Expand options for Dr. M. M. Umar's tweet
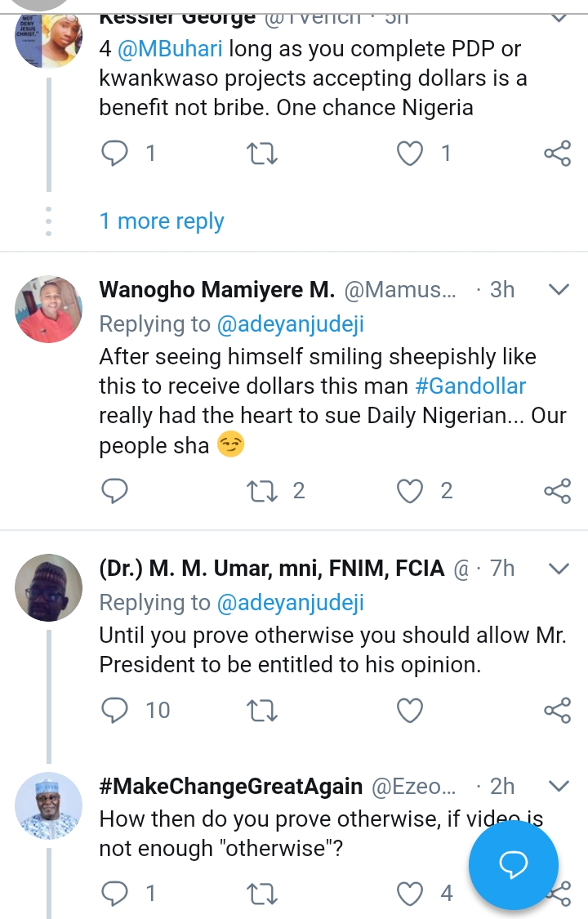Viewport: 588px width, 919px height. pyautogui.click(x=557, y=568)
